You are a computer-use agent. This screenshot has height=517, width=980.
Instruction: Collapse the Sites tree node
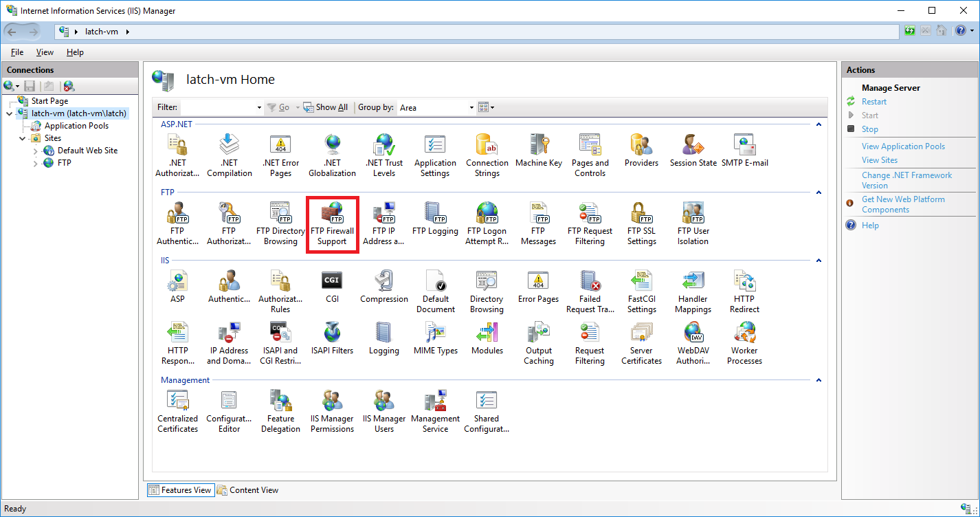tap(22, 138)
